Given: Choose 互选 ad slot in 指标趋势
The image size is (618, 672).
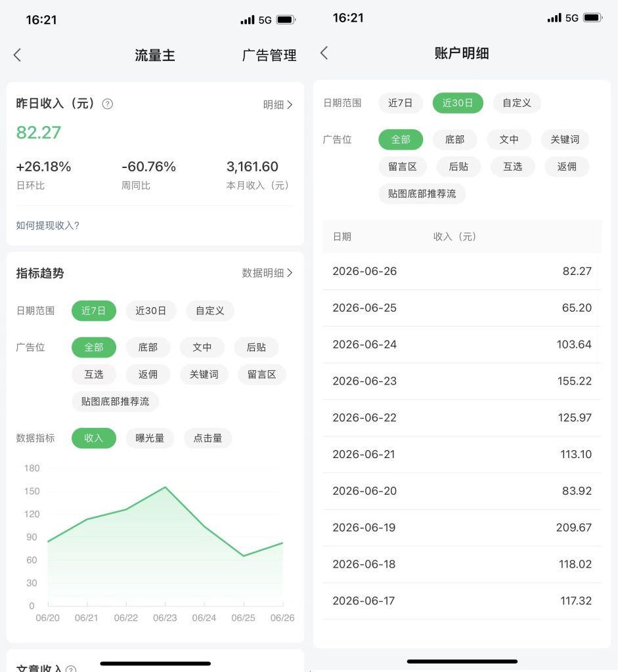Looking at the screenshot, I should [93, 374].
